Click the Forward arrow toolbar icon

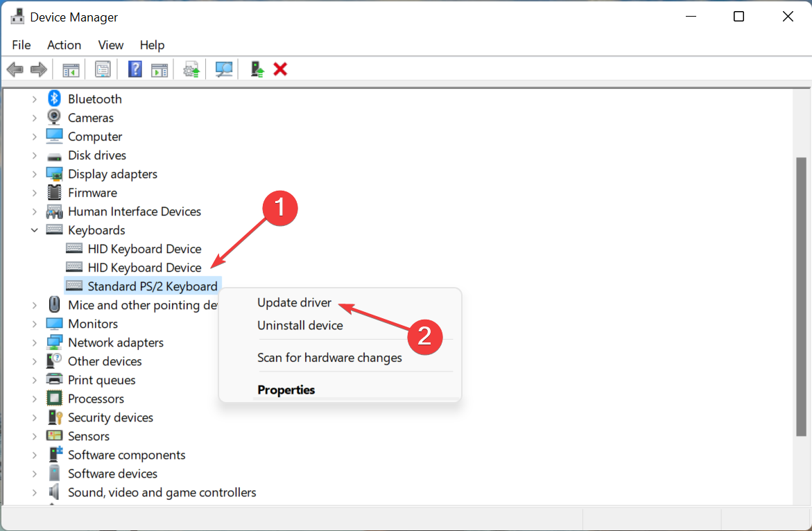[39, 69]
